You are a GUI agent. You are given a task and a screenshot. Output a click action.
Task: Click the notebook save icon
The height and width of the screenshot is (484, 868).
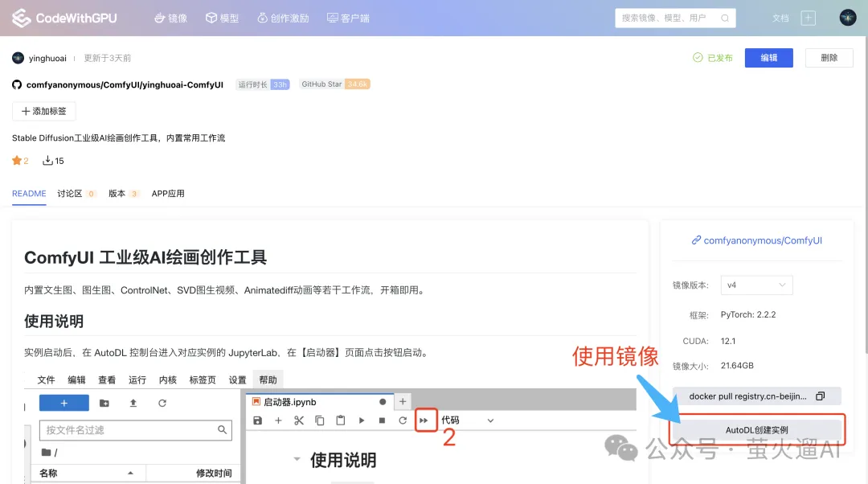257,420
